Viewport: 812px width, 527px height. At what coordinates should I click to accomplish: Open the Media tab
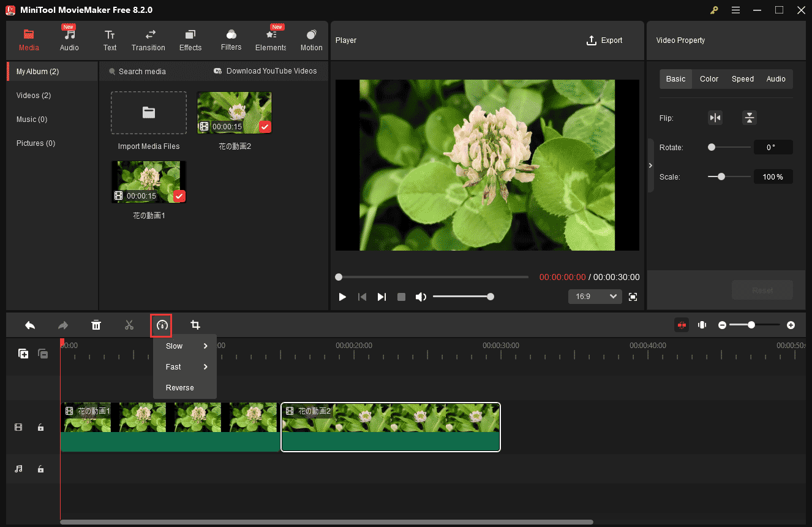click(29, 40)
